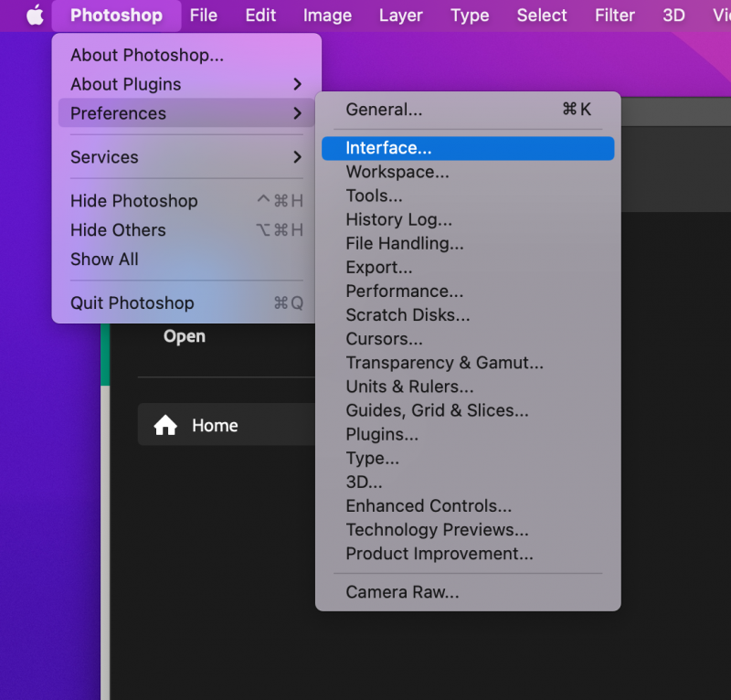This screenshot has width=731, height=700.
Task: Choose Camera Raw preferences
Action: click(402, 592)
